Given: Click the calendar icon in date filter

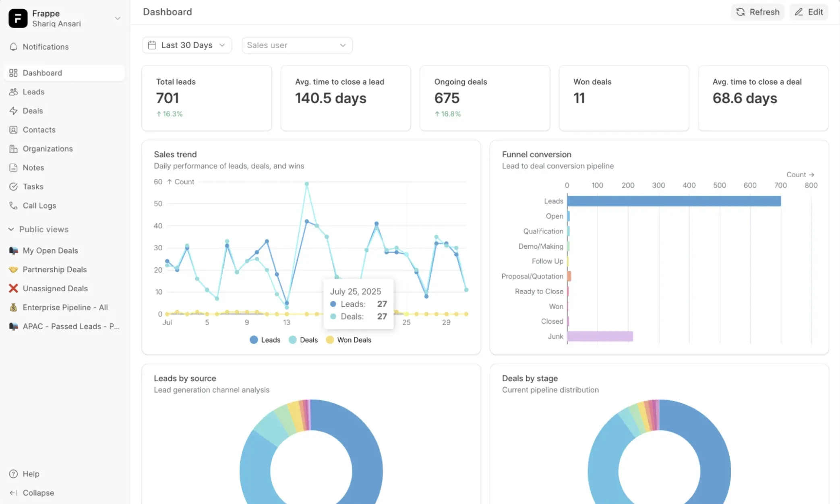Looking at the screenshot, I should [x=152, y=45].
